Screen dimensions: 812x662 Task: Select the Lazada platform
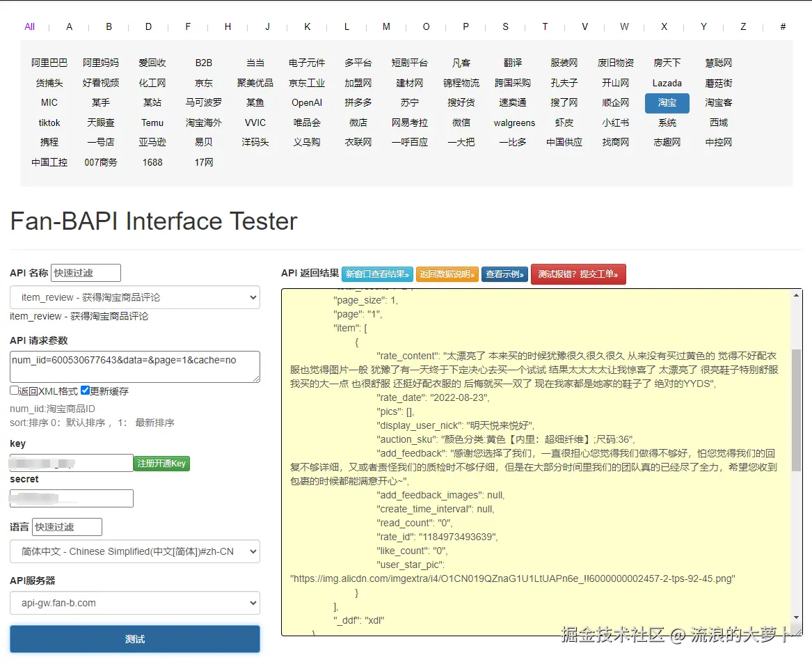coord(667,83)
